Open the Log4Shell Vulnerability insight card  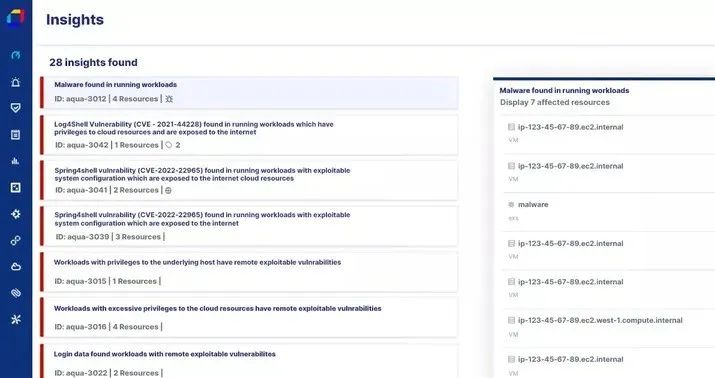(249, 135)
